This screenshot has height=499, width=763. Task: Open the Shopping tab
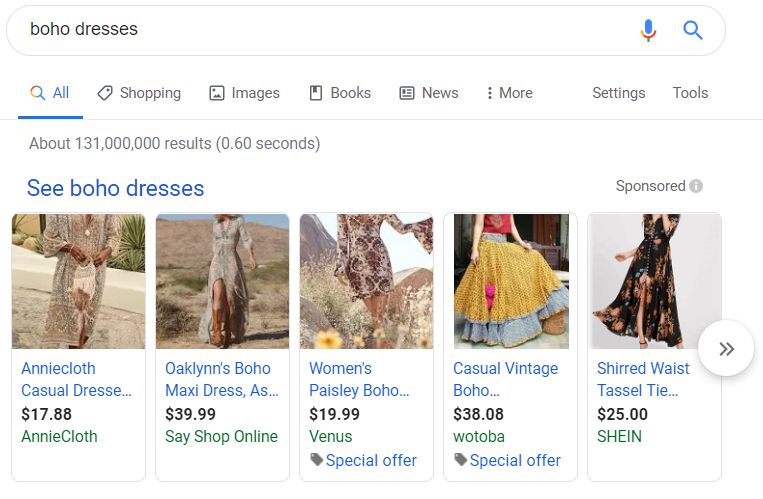(x=139, y=93)
